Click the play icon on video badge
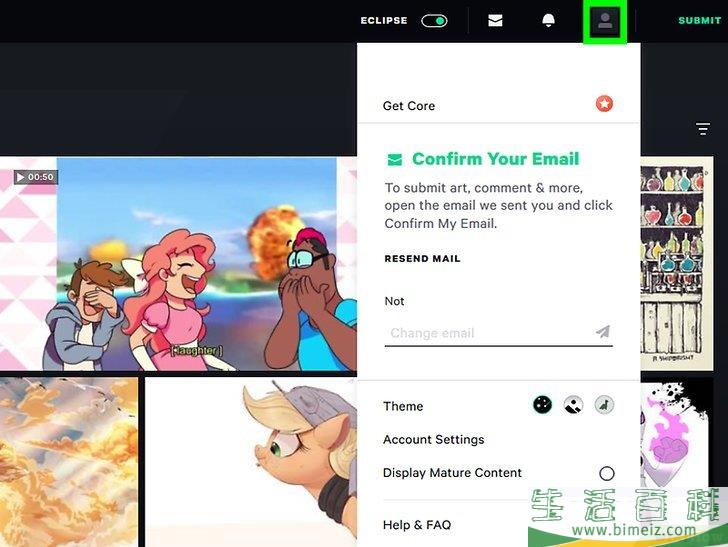 20,177
